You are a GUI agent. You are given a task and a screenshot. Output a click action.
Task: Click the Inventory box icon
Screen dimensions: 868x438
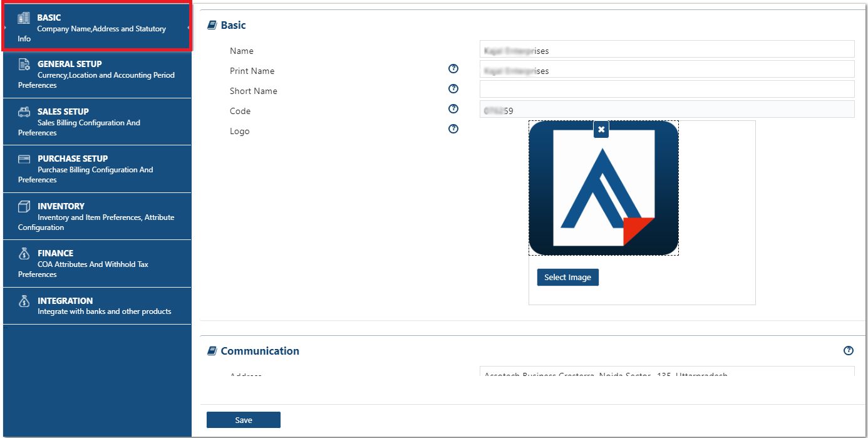(24, 206)
